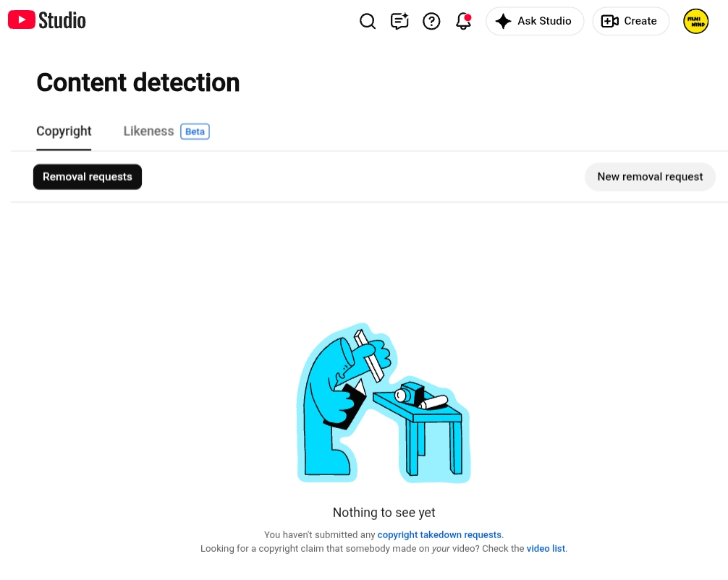
Task: Click the camera-plus icon in Create
Action: (609, 21)
